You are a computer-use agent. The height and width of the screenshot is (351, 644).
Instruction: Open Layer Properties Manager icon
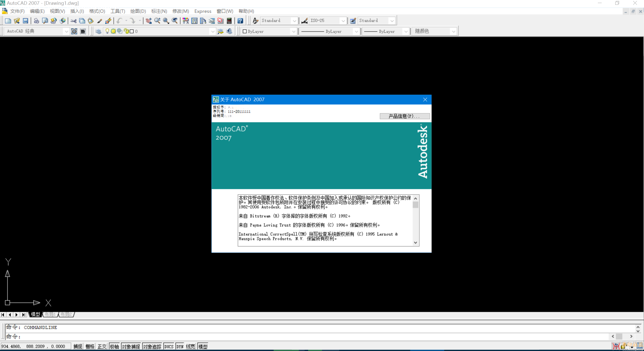point(98,31)
